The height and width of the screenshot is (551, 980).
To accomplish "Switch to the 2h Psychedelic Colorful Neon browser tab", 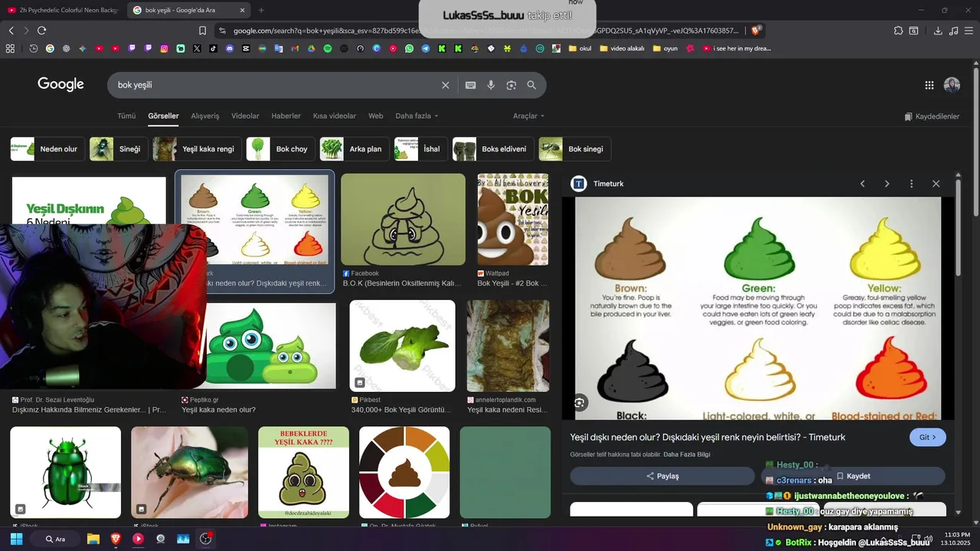I will [x=62, y=10].
